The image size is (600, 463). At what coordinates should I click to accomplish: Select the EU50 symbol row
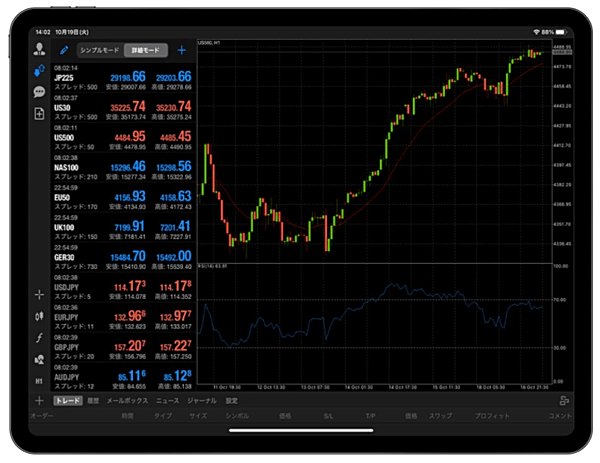point(123,197)
